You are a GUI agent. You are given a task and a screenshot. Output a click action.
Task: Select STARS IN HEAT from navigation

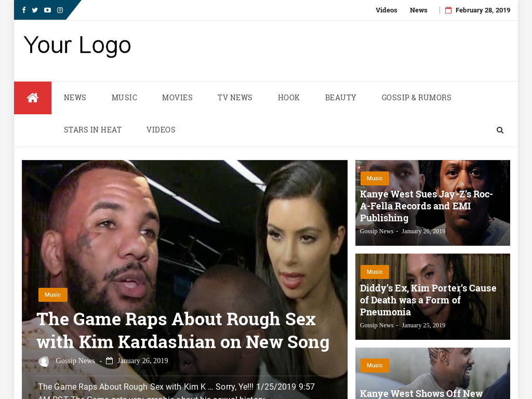(92, 129)
